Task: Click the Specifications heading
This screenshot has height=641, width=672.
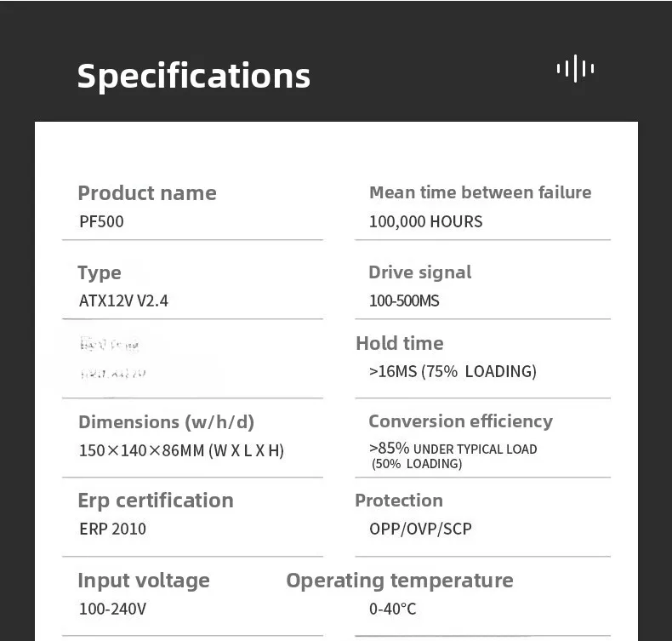Action: click(194, 76)
